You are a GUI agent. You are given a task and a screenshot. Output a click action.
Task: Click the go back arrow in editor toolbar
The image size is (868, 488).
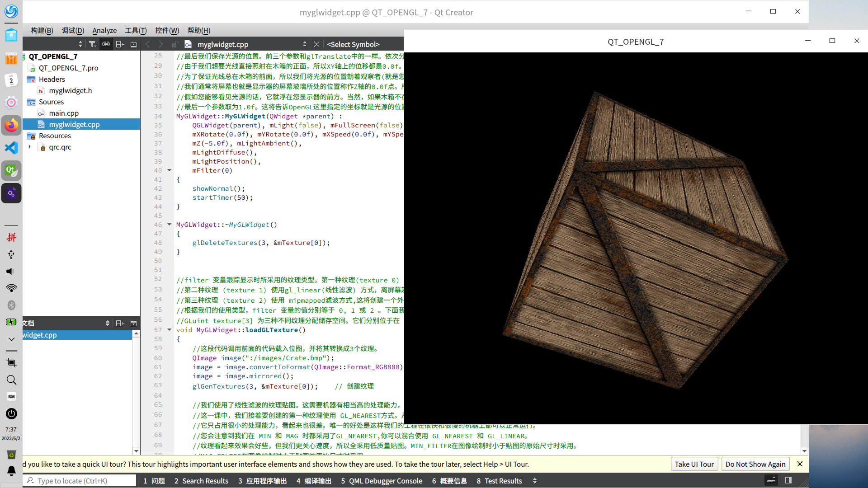click(x=147, y=44)
